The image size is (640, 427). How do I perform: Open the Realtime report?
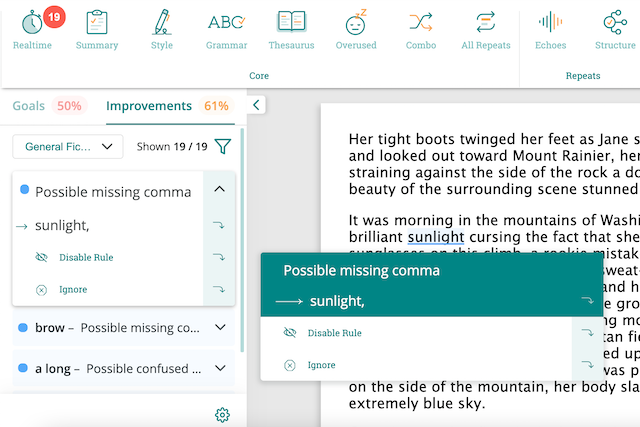pos(32,31)
